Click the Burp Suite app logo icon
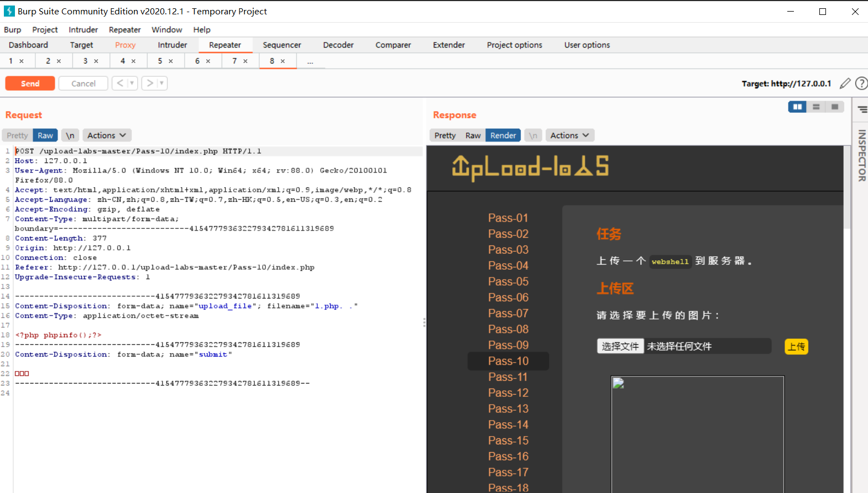The image size is (868, 493). tap(9, 11)
